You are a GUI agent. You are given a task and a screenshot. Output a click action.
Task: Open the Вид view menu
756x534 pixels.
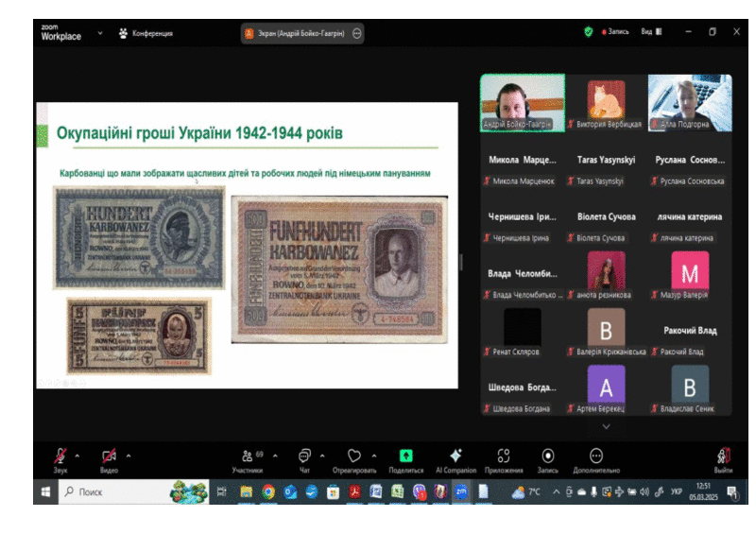coord(651,32)
